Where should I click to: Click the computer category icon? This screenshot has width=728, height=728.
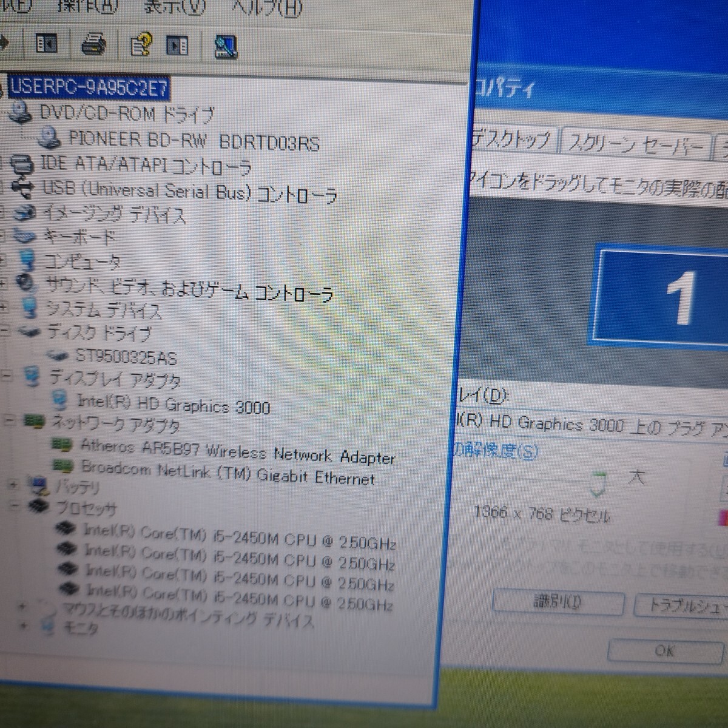27,261
